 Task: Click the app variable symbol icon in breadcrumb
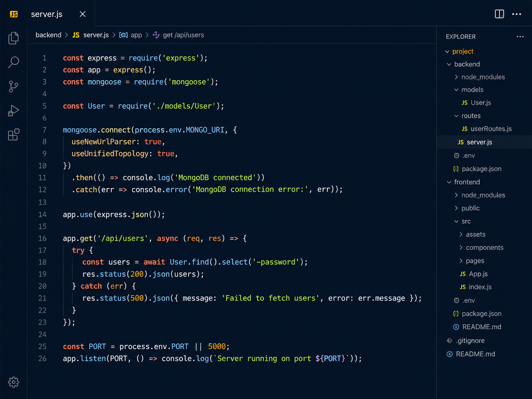coord(123,35)
